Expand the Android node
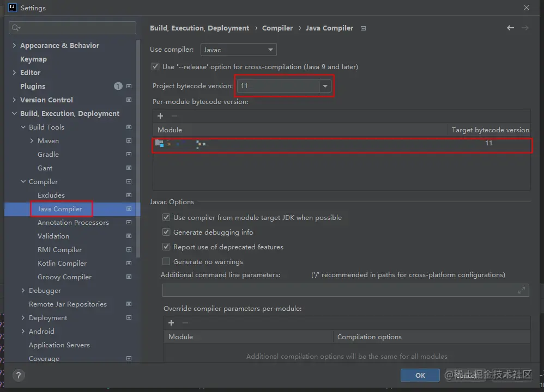The image size is (544, 392). pos(23,332)
